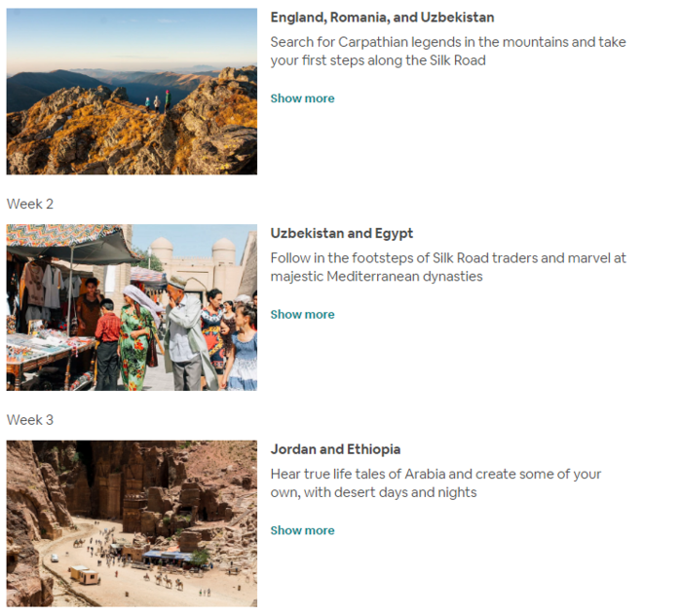This screenshot has width=682, height=616.
Task: Click the man in white cap in market photo
Action: (x=185, y=332)
